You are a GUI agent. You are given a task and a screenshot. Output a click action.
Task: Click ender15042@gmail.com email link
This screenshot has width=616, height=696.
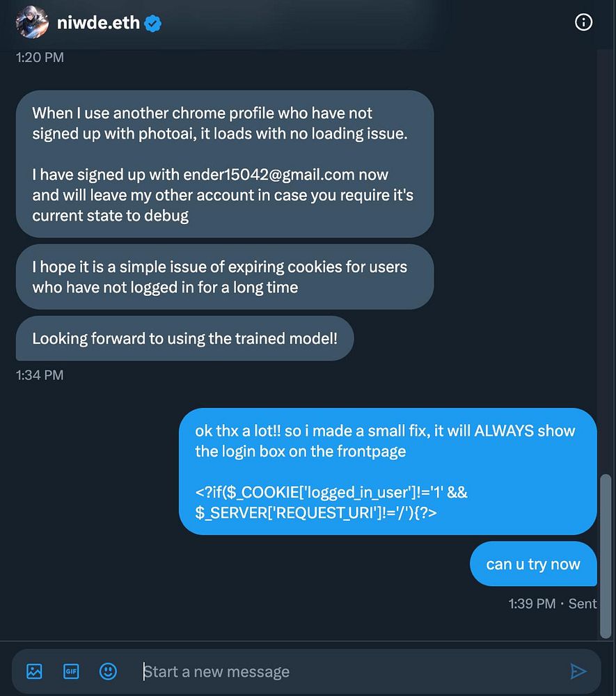point(269,175)
